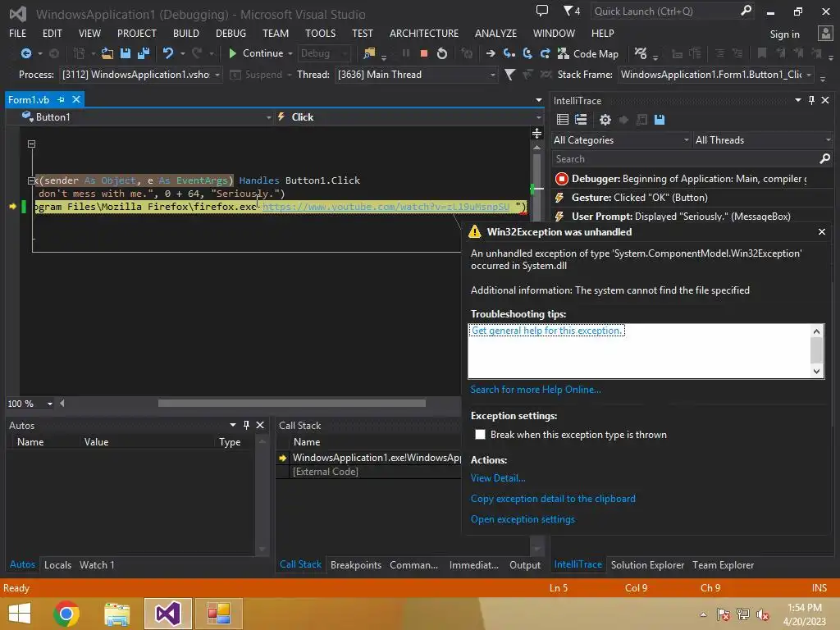Image resolution: width=840 pixels, height=630 pixels.
Task: Open IntelliTrace settings gear icon
Action: pos(605,120)
